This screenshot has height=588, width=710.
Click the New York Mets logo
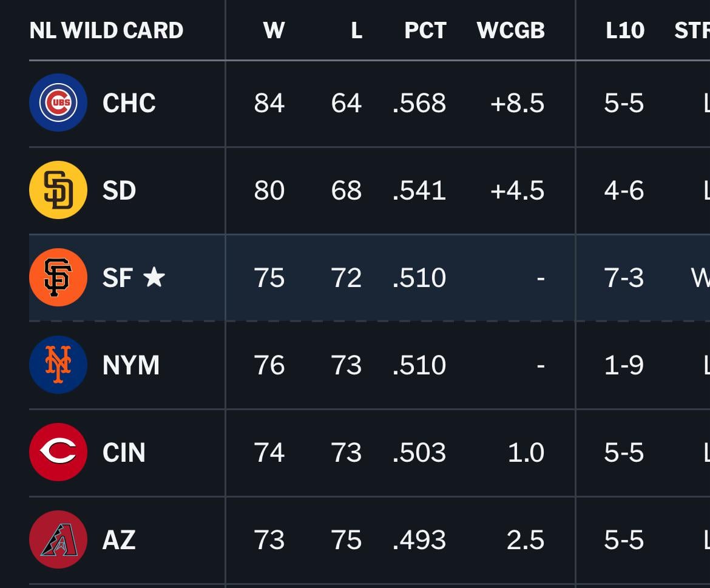pos(58,365)
